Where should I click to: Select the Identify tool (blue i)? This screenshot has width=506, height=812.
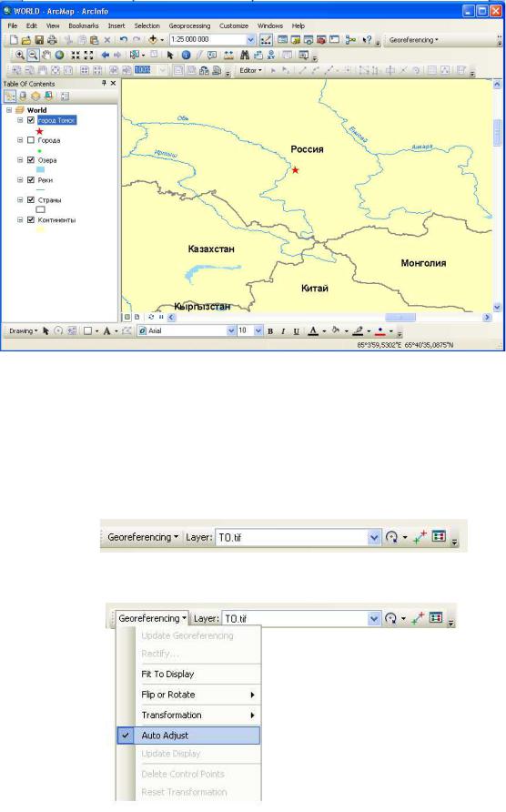pyautogui.click(x=186, y=55)
